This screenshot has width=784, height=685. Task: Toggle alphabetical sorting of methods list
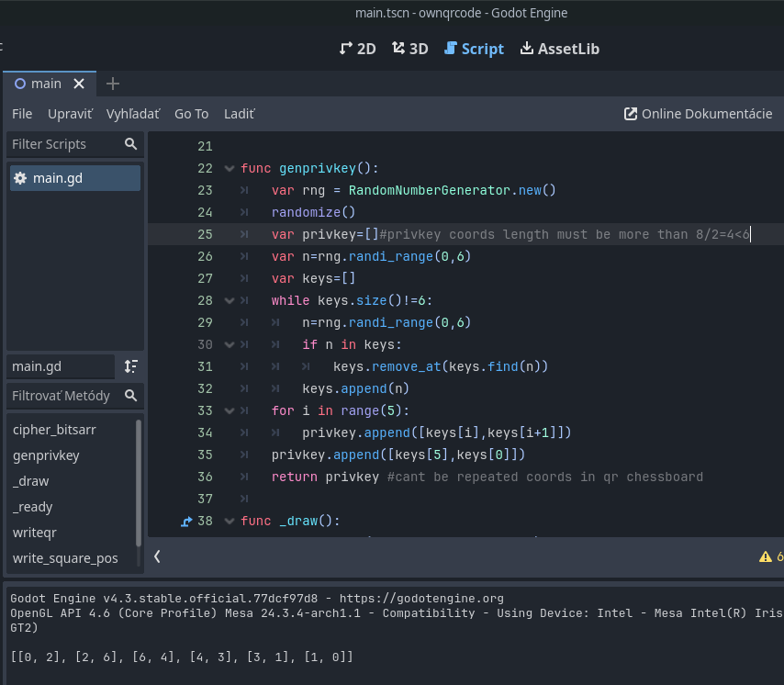tap(131, 366)
